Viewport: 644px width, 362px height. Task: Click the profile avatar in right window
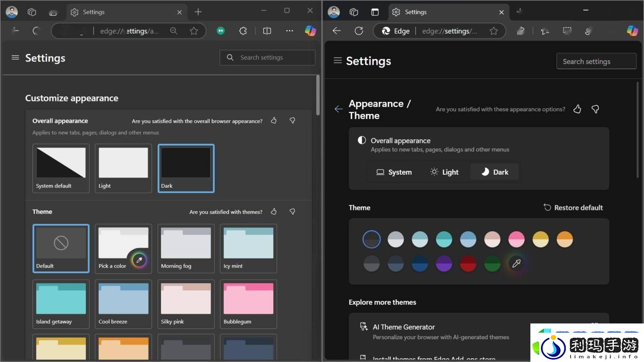point(334,12)
